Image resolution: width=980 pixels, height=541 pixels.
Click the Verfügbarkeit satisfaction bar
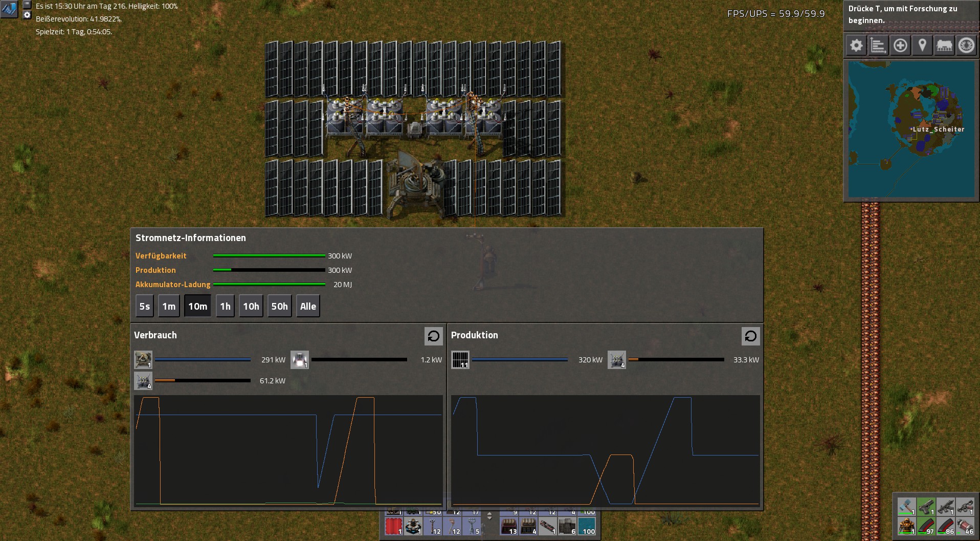pyautogui.click(x=269, y=255)
